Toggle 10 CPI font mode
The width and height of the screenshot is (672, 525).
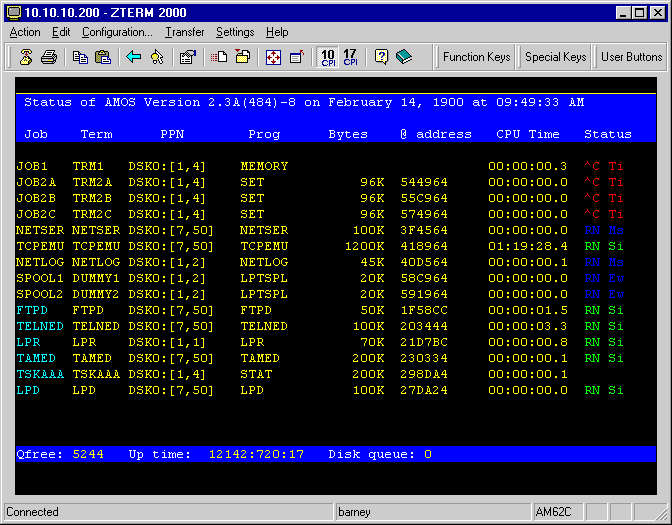328,57
